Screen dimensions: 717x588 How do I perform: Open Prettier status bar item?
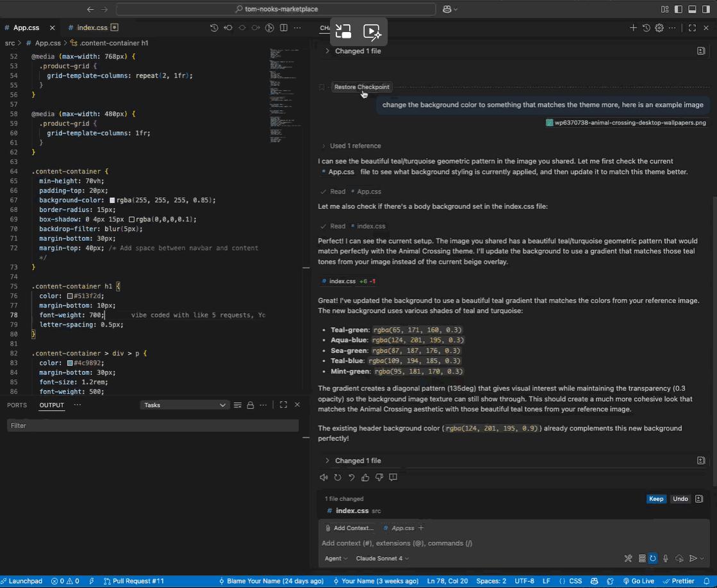[680, 581]
